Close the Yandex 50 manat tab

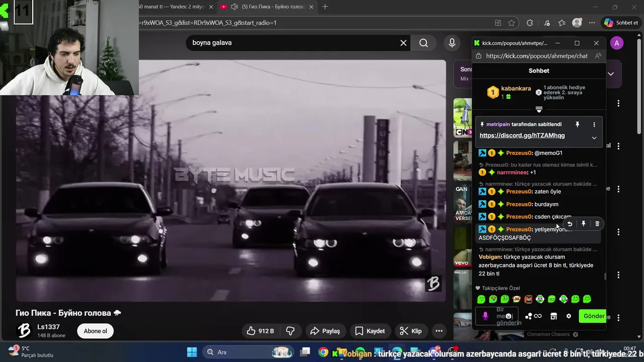pos(211,7)
